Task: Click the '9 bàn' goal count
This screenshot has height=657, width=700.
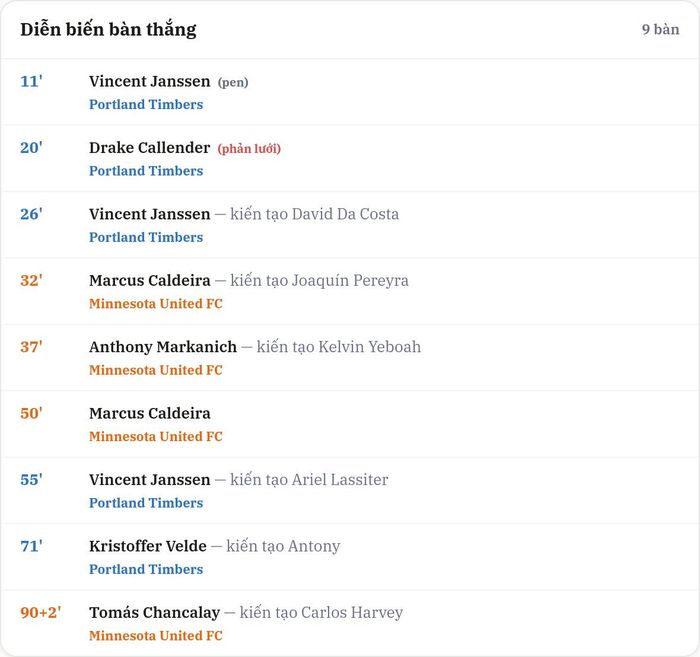Action: [661, 29]
